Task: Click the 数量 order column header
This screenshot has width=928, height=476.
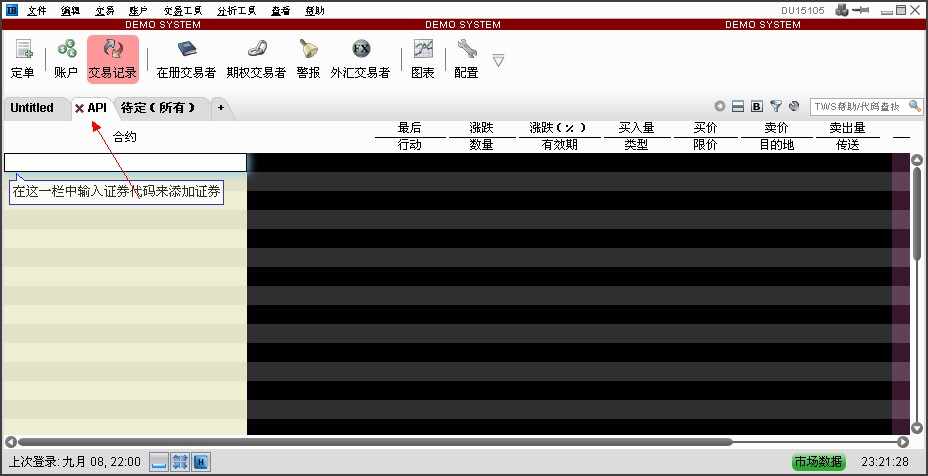Action: tap(482, 145)
